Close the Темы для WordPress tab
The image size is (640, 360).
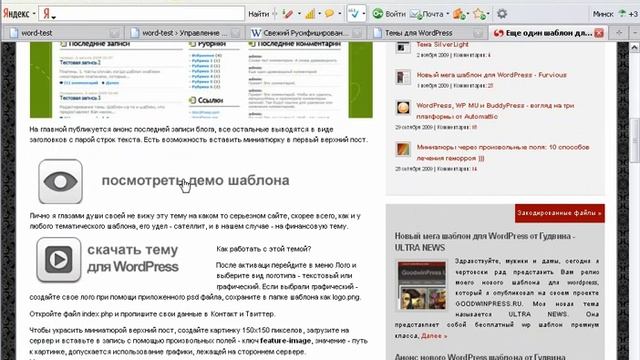tap(478, 33)
